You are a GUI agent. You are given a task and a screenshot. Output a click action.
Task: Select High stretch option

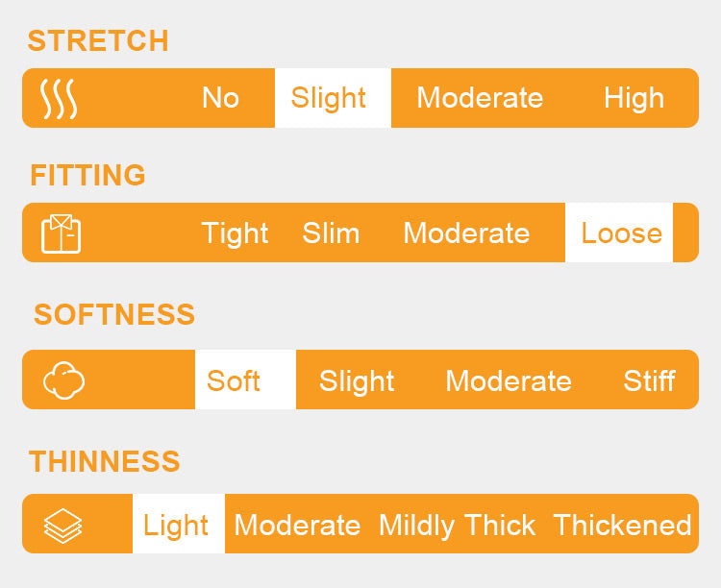pyautogui.click(x=634, y=98)
